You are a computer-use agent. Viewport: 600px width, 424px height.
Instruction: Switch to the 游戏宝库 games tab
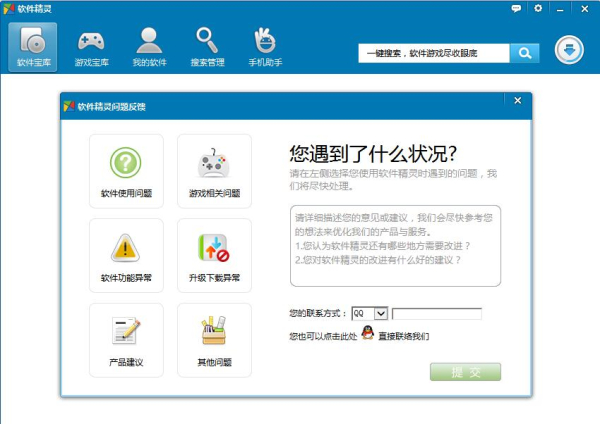(x=91, y=47)
